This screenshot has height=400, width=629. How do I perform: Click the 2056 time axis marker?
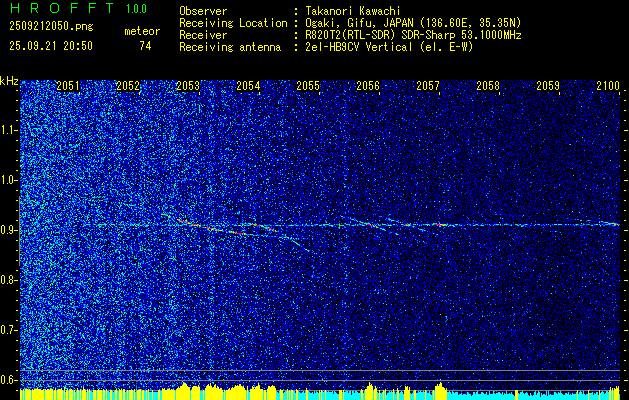pyautogui.click(x=368, y=85)
